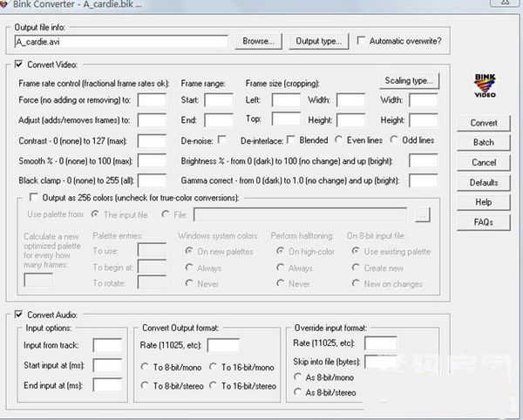Click the output file name field
Viewport: 523px width, 420px height.
point(121,41)
